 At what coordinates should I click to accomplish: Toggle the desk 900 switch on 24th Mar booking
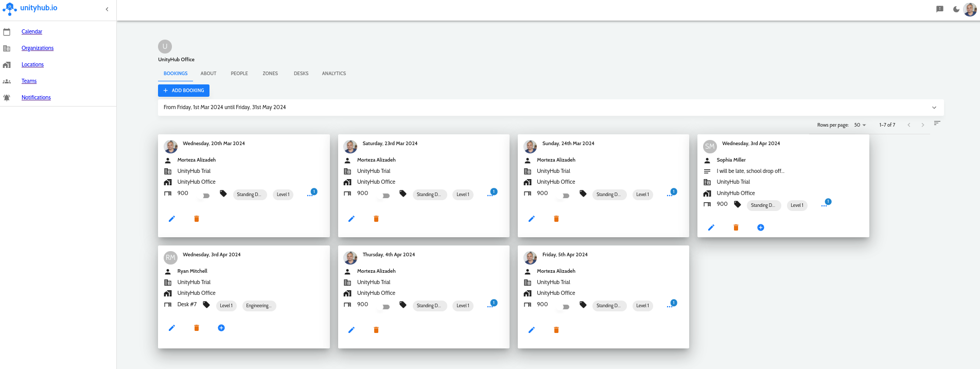(x=563, y=196)
